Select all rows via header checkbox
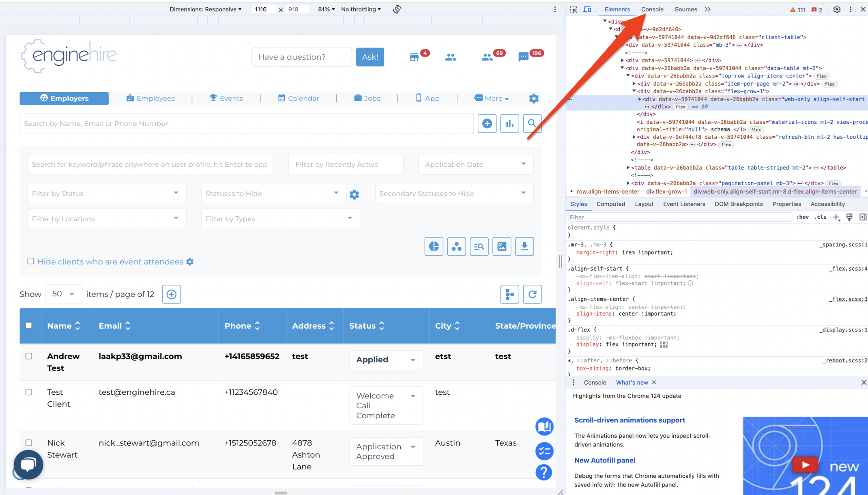The image size is (868, 495). (x=29, y=325)
